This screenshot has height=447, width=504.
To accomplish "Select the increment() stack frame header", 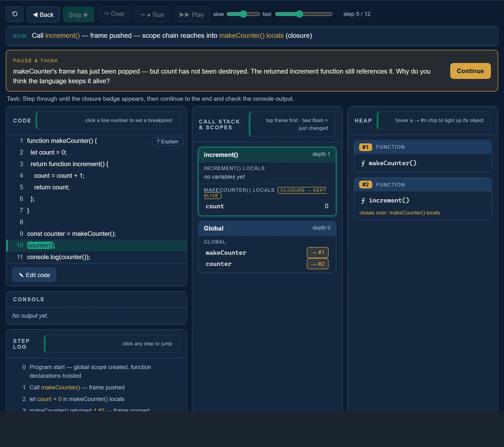I will pyautogui.click(x=267, y=155).
